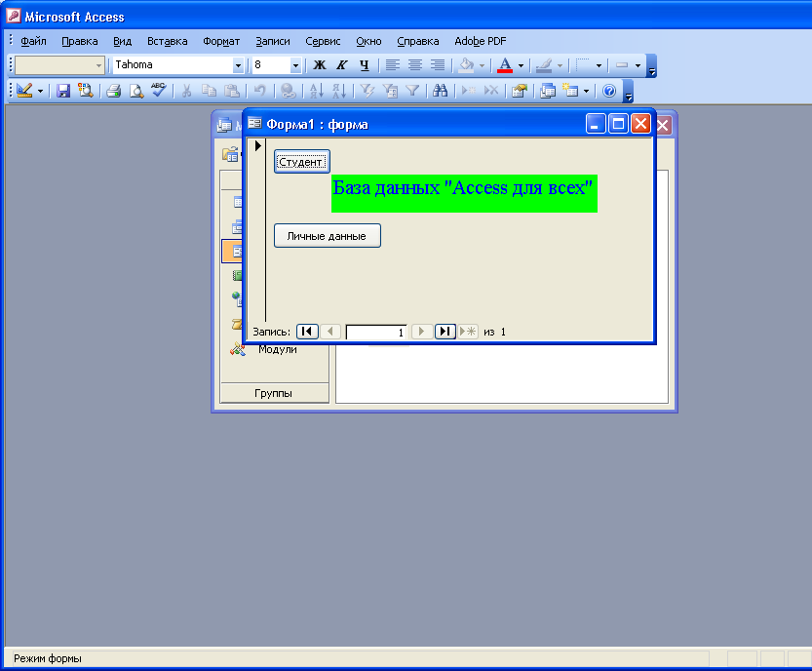Click Database Window icon

coord(548,91)
